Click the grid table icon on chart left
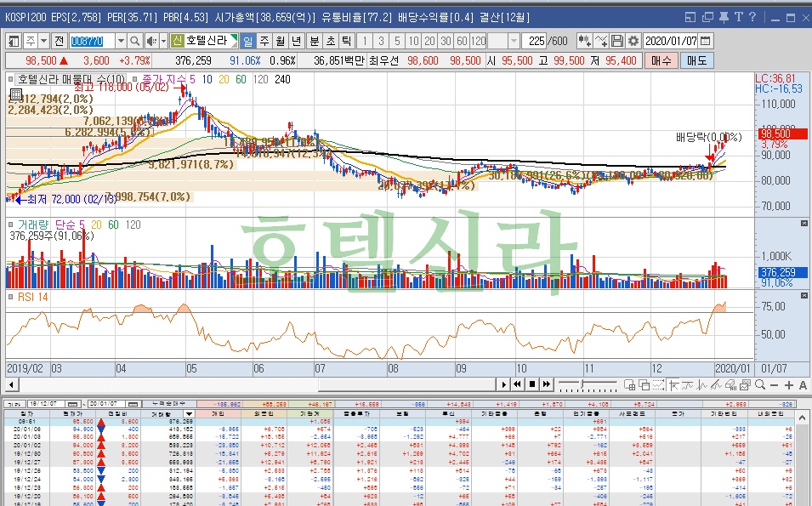This screenshot has width=812, height=506. [x=16, y=94]
